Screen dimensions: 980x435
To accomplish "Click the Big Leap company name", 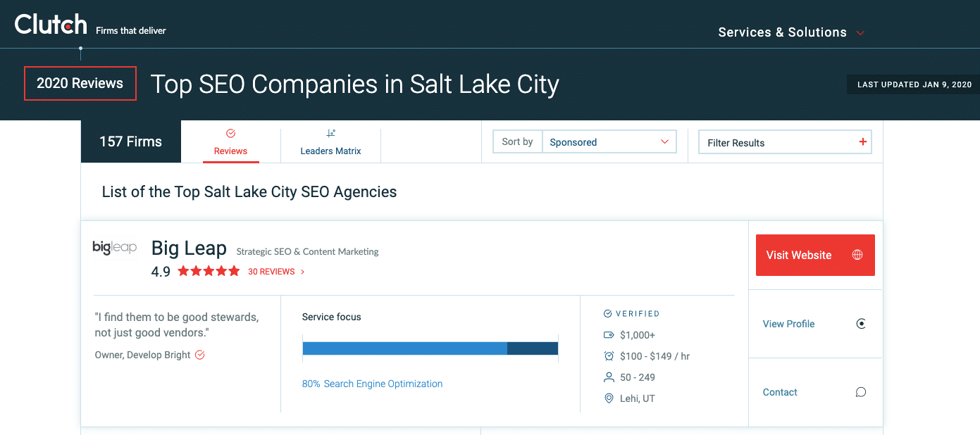I will pos(189,248).
